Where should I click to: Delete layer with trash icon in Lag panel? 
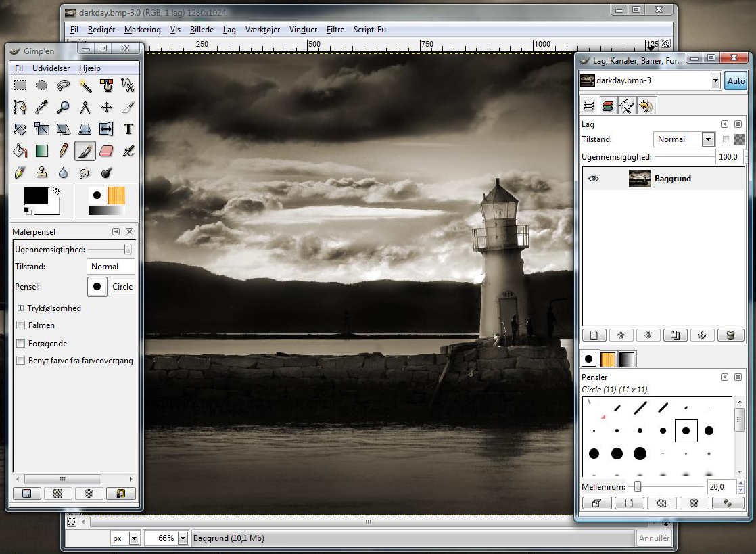click(730, 335)
